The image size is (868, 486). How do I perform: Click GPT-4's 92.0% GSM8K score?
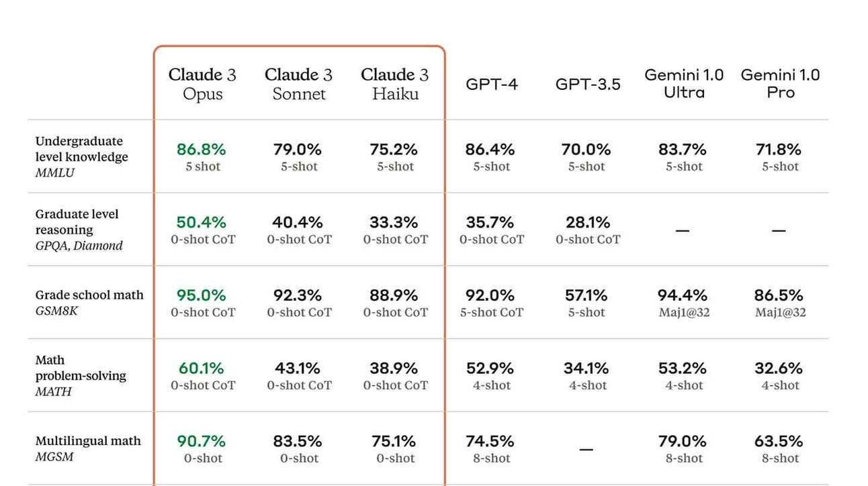point(490,295)
